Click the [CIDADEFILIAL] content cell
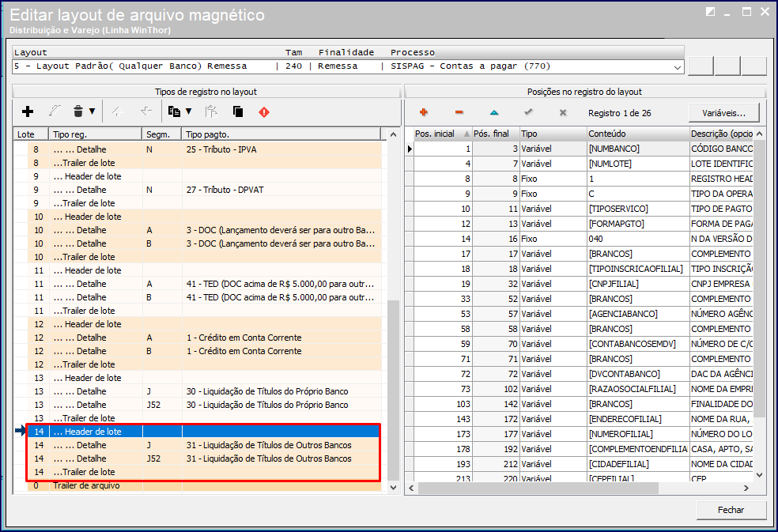This screenshot has width=778, height=532. tap(637, 464)
